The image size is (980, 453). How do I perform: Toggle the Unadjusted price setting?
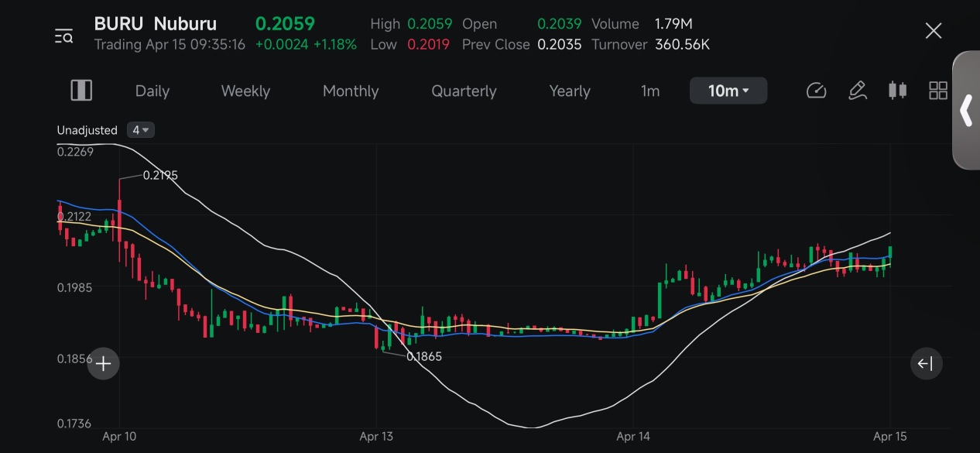coord(87,130)
